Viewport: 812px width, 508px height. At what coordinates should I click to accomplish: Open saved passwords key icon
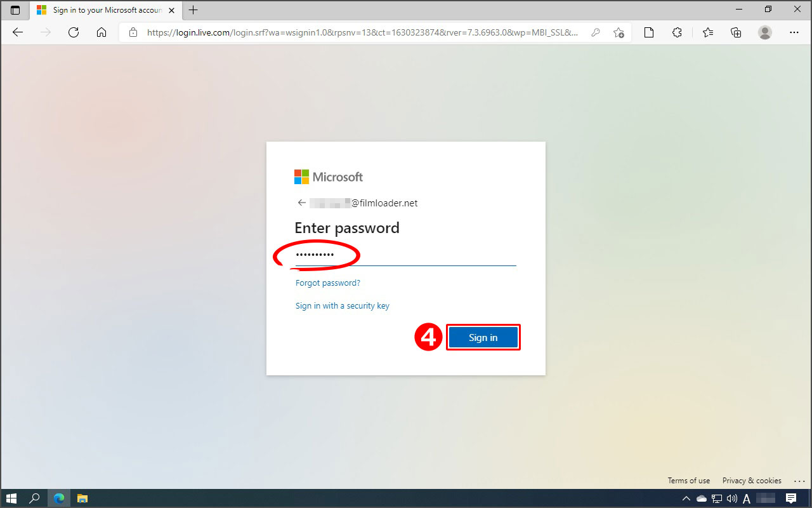pyautogui.click(x=596, y=32)
